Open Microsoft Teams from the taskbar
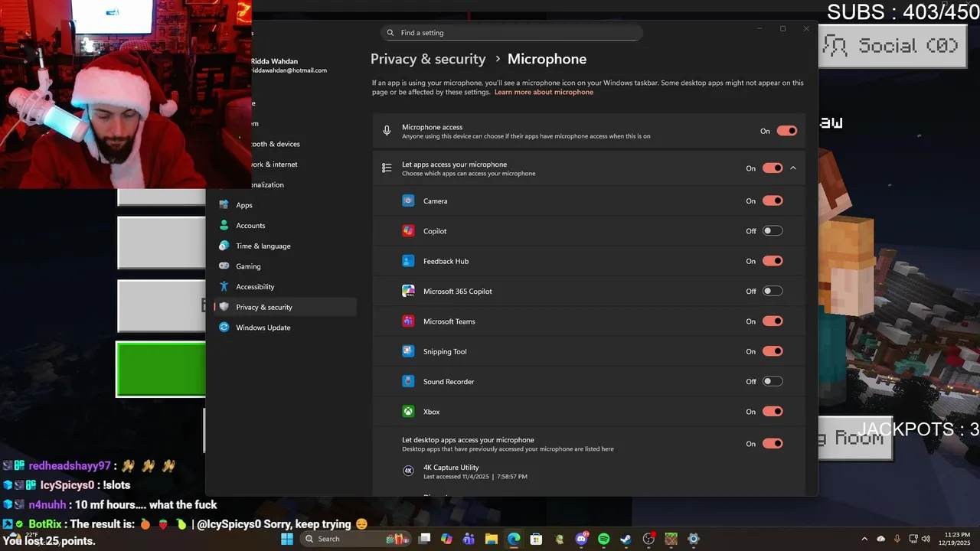 coord(469,539)
